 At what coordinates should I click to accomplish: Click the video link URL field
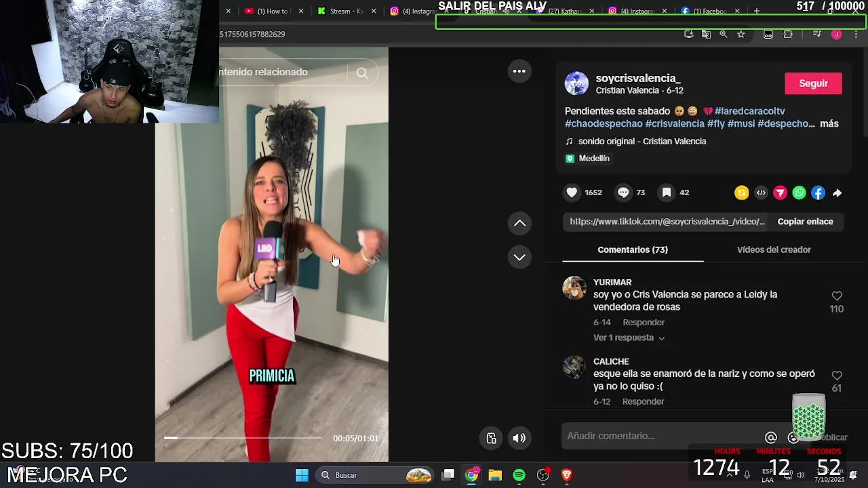667,222
